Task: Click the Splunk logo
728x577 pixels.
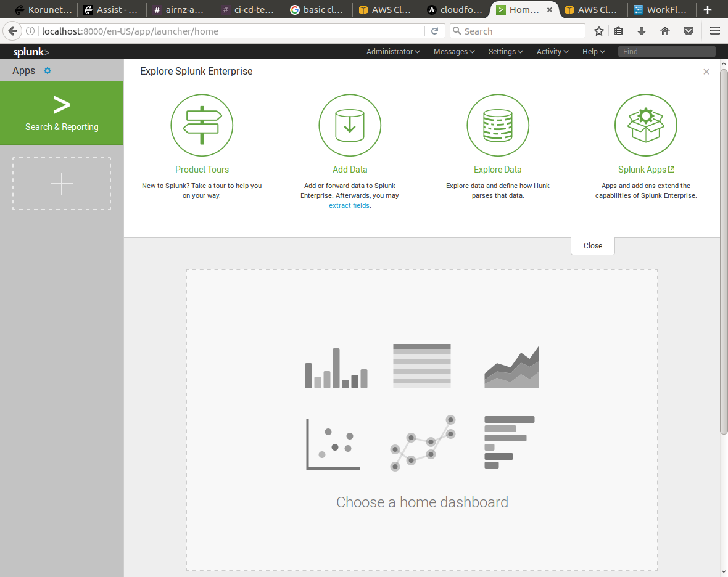Action: [31, 52]
